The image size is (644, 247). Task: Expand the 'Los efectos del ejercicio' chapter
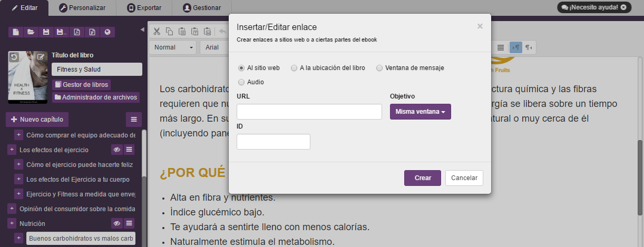point(12,150)
